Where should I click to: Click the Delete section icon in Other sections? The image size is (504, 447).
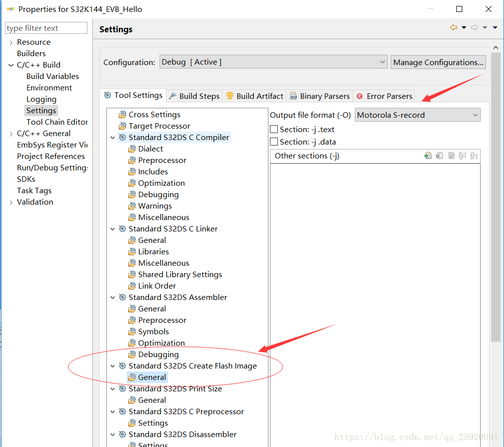click(439, 156)
